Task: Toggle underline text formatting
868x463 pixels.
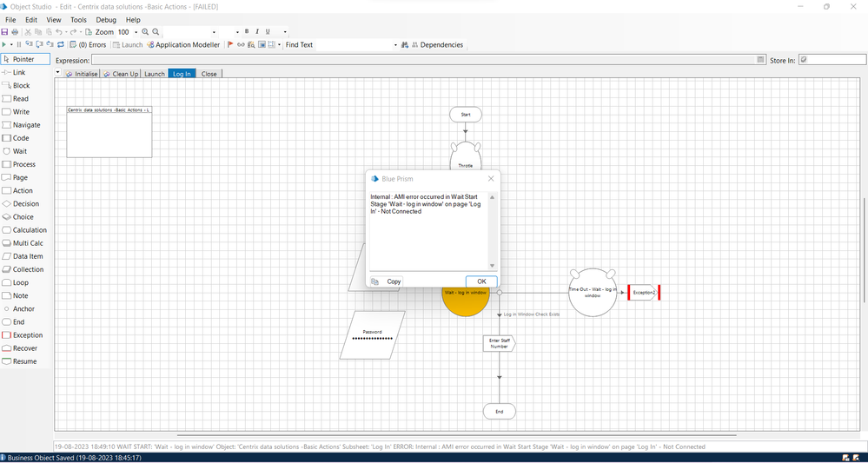Action: pos(268,32)
